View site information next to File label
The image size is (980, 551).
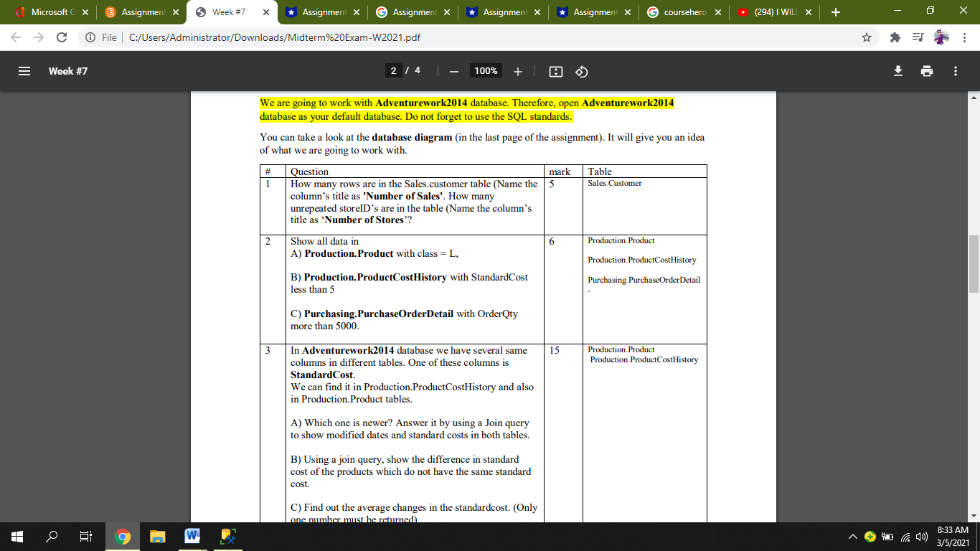pyautogui.click(x=91, y=37)
